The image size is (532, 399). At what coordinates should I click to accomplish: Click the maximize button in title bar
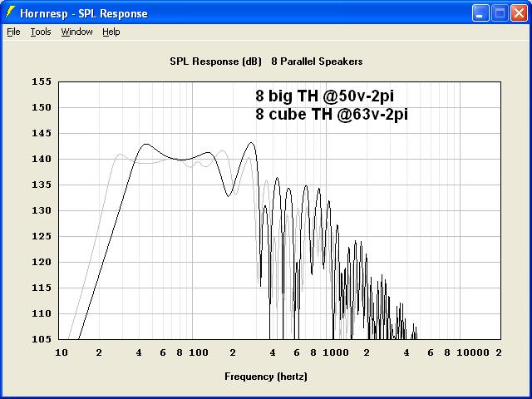[500, 13]
